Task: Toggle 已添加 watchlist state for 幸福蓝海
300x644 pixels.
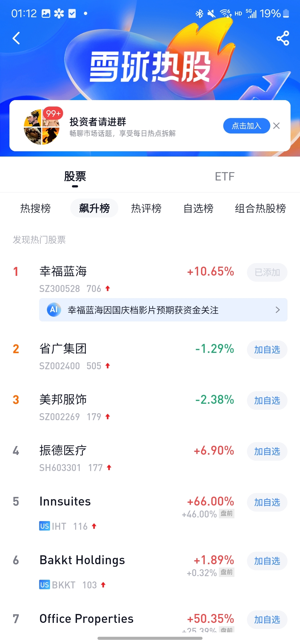Action: tap(267, 272)
